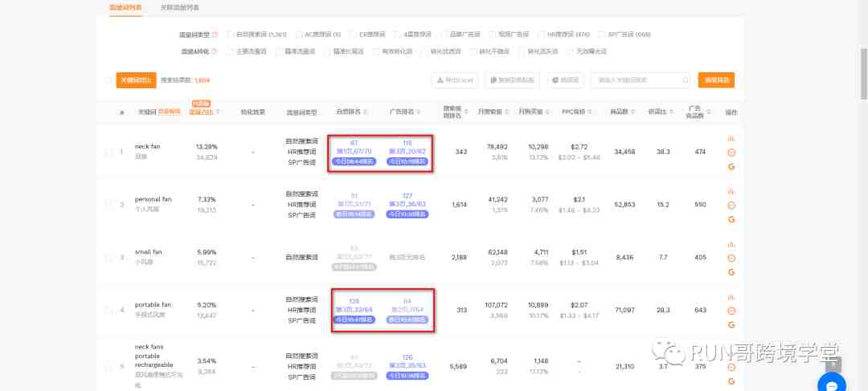Screen dimensions: 868x391
Task: Click the 导出Excel button
Action: pyautogui.click(x=455, y=80)
